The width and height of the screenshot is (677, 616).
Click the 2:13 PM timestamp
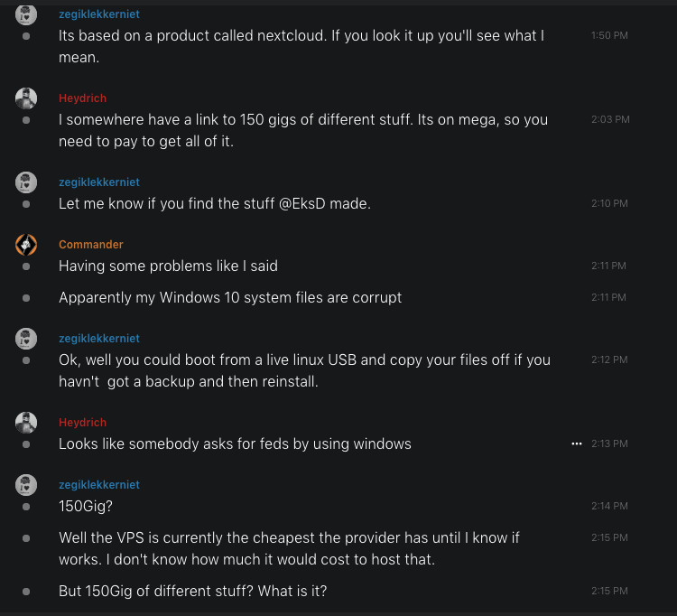pyautogui.click(x=610, y=444)
